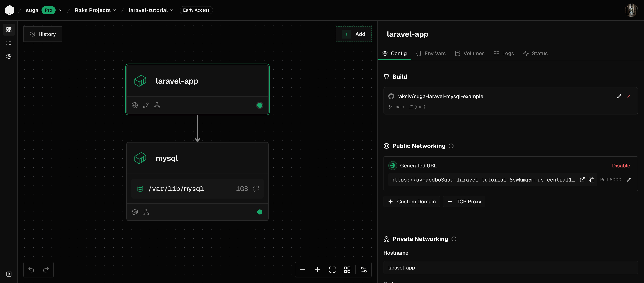Auto-arrange nodes with layout grid icon
The image size is (644, 283).
[347, 270]
